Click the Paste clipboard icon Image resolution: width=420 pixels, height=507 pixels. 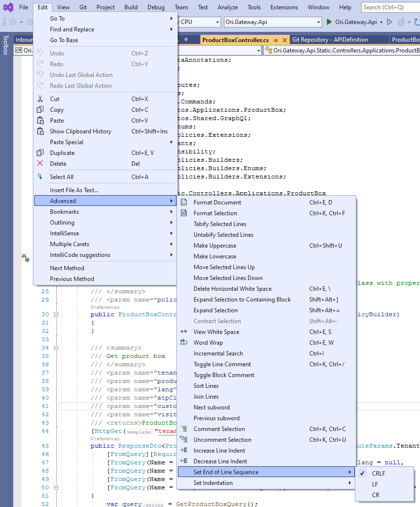tap(40, 120)
